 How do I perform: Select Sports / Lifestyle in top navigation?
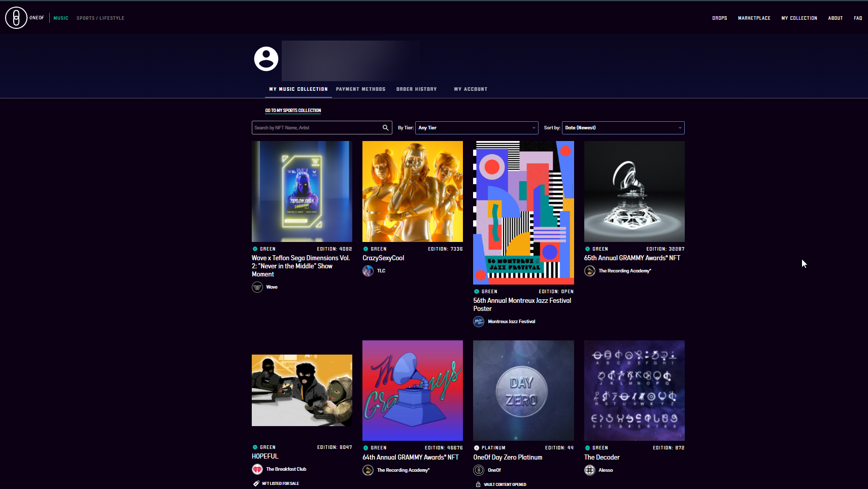point(101,18)
